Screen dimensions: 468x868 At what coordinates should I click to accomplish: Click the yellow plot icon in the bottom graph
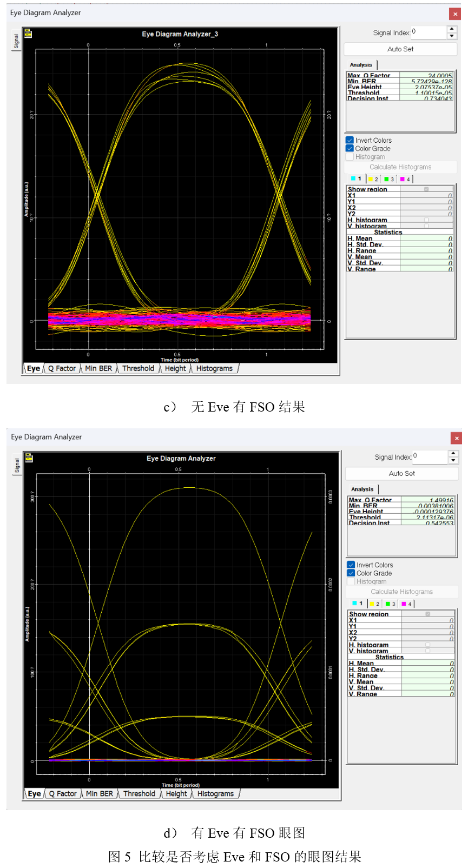(x=29, y=459)
